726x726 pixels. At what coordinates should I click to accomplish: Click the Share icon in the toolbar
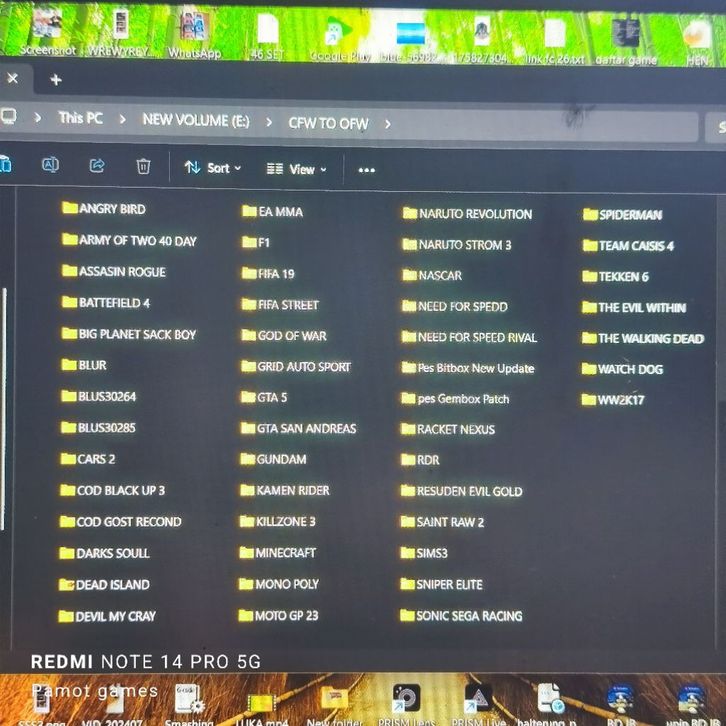pyautogui.click(x=97, y=166)
